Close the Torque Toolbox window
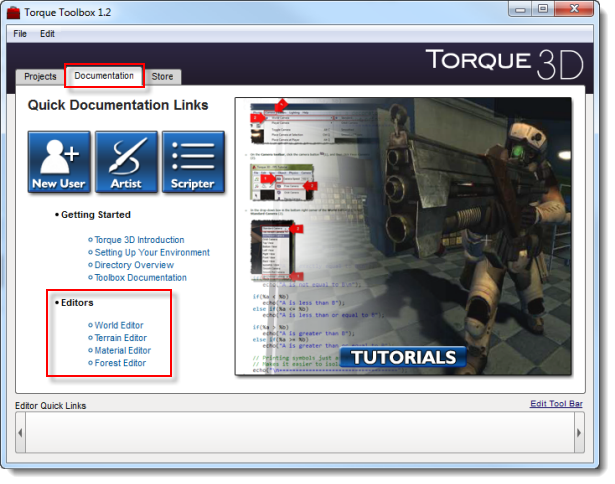The height and width of the screenshot is (484, 615). [574, 9]
